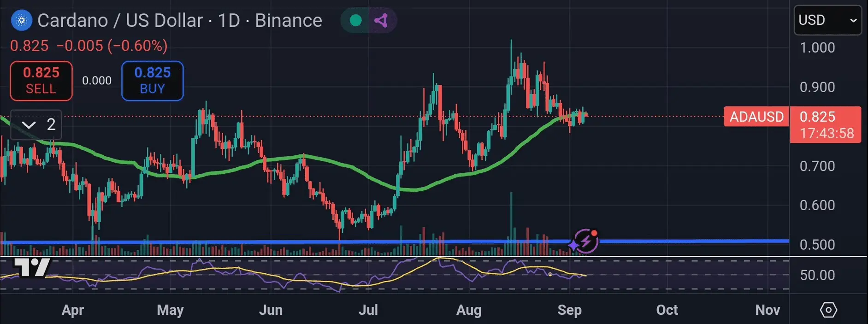This screenshot has height=324, width=868.
Task: Click the 50.00 RSI scale value
Action: point(817,275)
